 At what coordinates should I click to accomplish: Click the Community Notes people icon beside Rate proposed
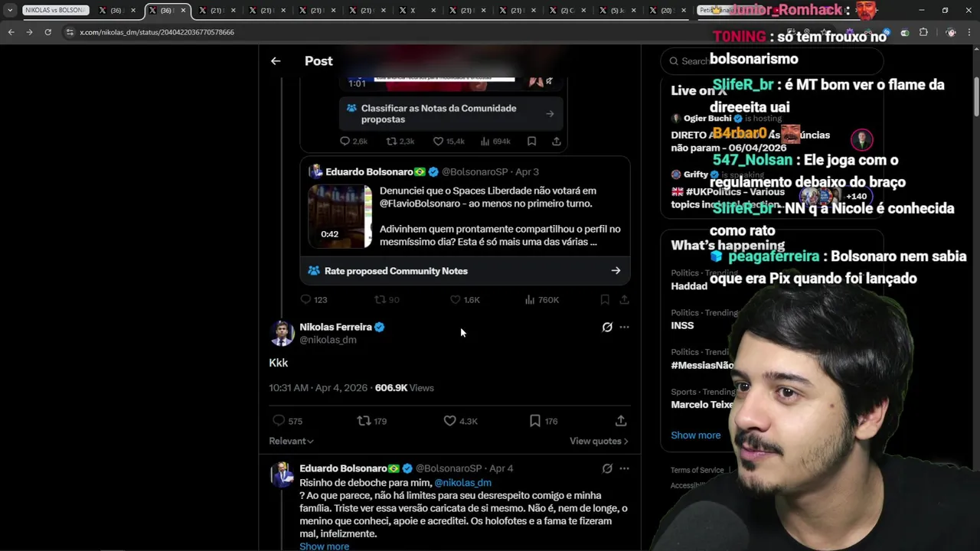tap(314, 271)
